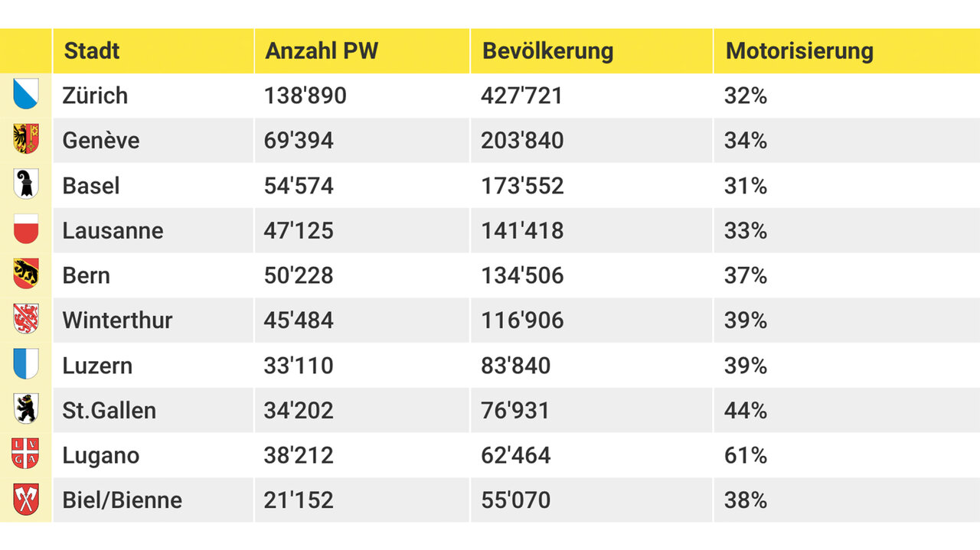Click Genève's car count 69'394
The image size is (980, 550).
click(299, 141)
